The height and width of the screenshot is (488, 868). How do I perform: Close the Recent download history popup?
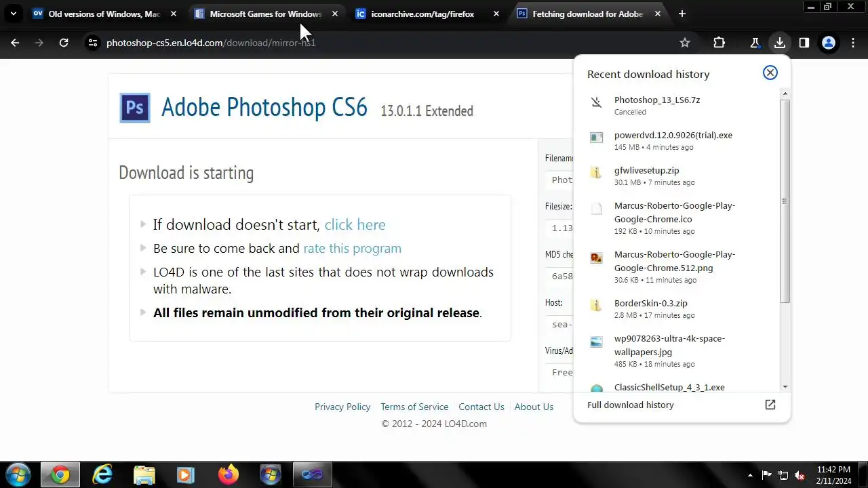770,73
